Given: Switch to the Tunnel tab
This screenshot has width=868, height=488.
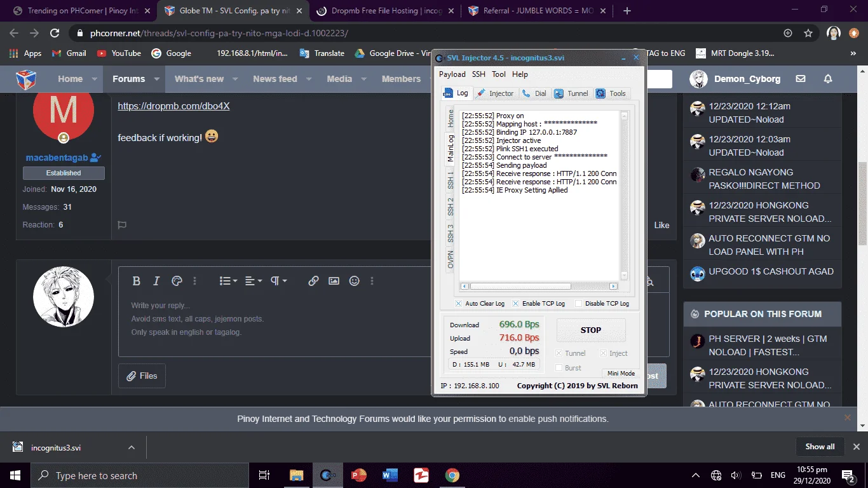Looking at the screenshot, I should click(571, 93).
